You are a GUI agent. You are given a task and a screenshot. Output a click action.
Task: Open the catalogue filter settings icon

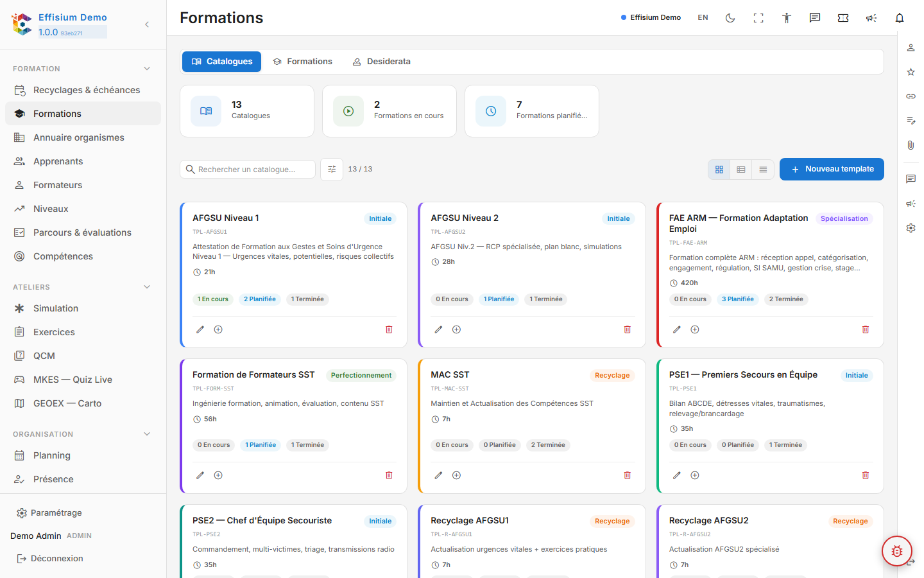coord(332,170)
